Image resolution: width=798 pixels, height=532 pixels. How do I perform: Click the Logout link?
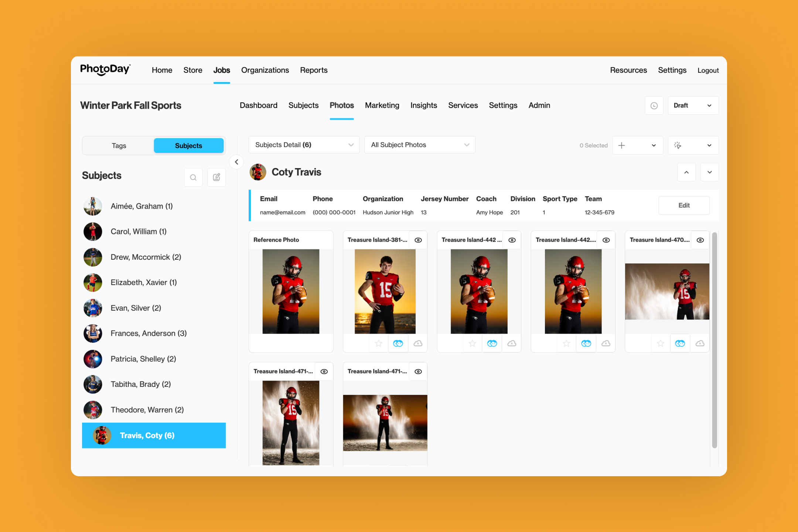[x=708, y=70]
